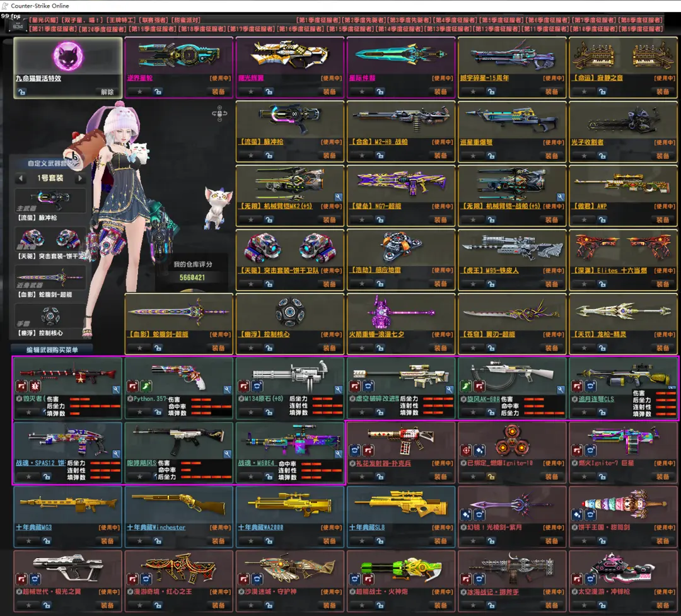Screen dimensions: 681x616
Task: Toggle favorite star on 【傲君】AWP card
Action: pyautogui.click(x=584, y=220)
